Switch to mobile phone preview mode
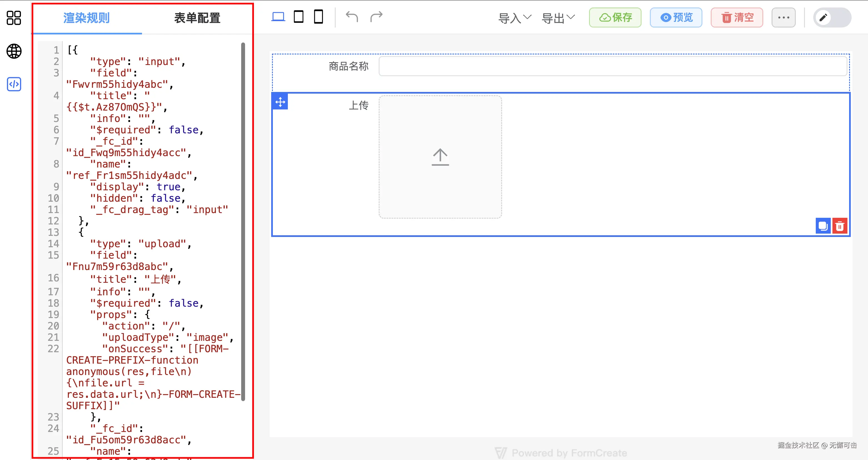Viewport: 868px width, 460px height. pyautogui.click(x=318, y=16)
